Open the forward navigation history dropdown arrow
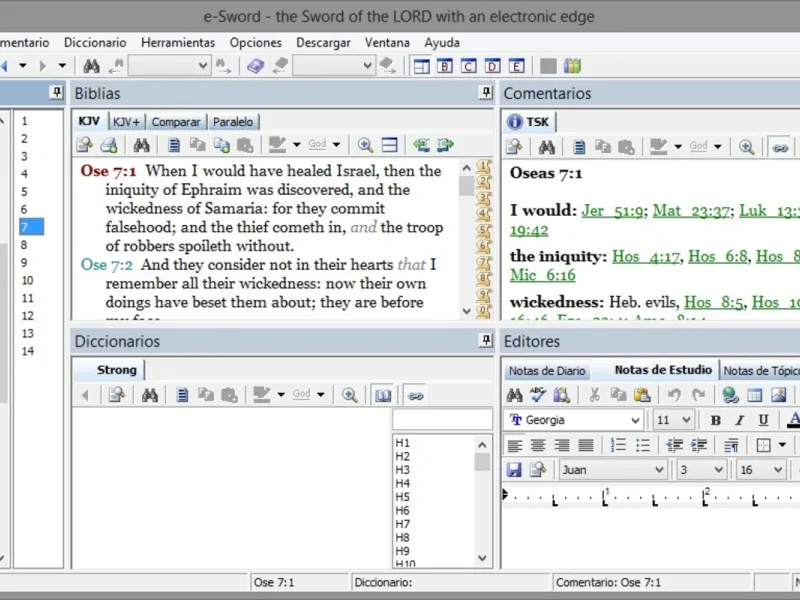 point(62,66)
